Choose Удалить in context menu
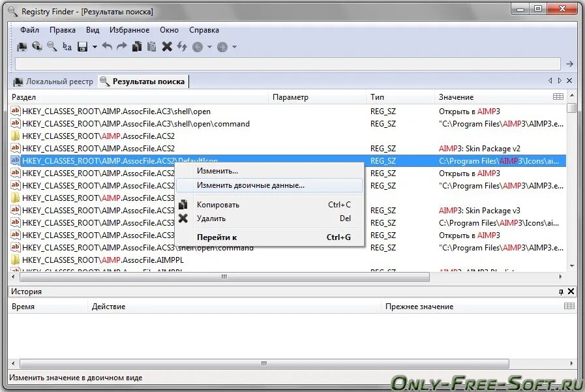The height and width of the screenshot is (392, 585). pyautogui.click(x=269, y=219)
